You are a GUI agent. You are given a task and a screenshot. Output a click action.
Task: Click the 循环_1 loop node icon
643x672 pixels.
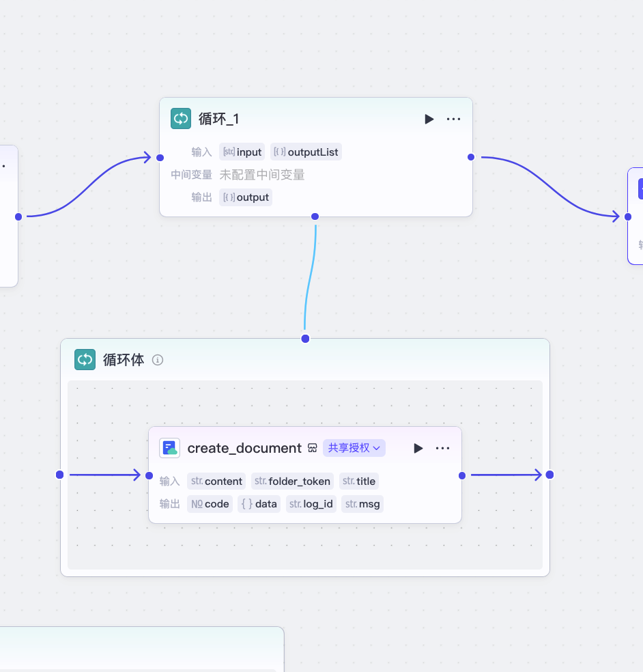tap(181, 119)
